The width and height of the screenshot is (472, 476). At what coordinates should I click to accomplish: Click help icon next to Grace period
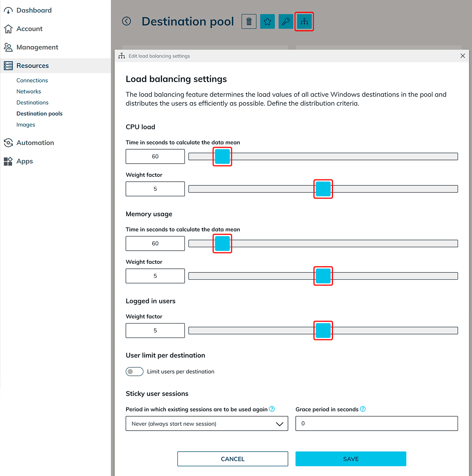click(363, 409)
